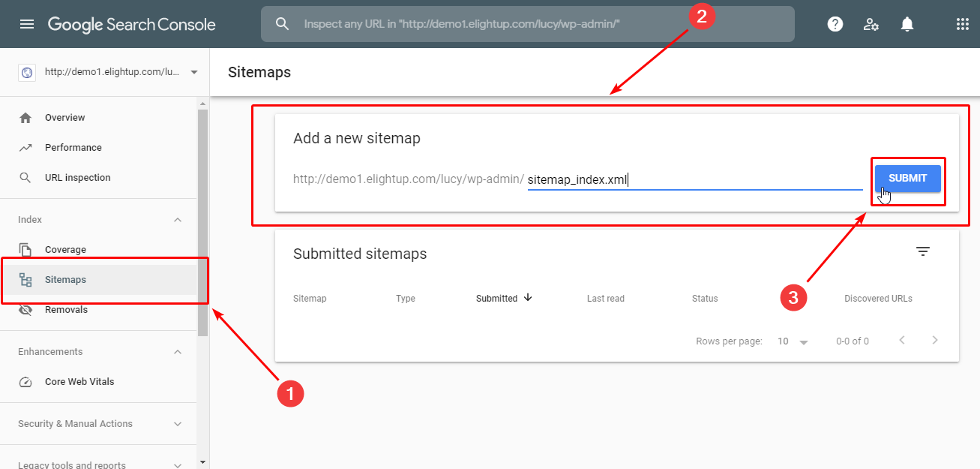Click the Inspect any URL search box
Screen dimensions: 980x469
528,24
